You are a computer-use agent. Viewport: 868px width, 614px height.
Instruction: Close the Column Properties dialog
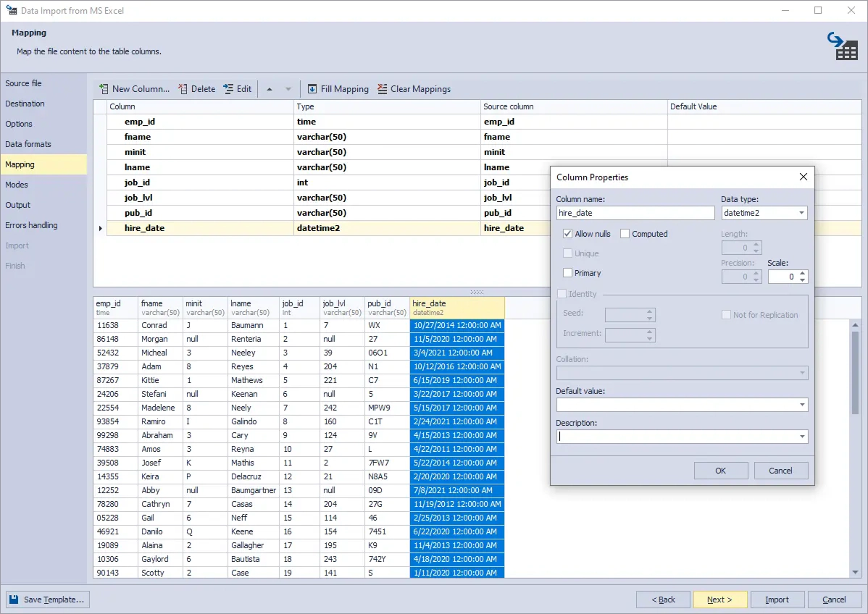[x=803, y=177]
